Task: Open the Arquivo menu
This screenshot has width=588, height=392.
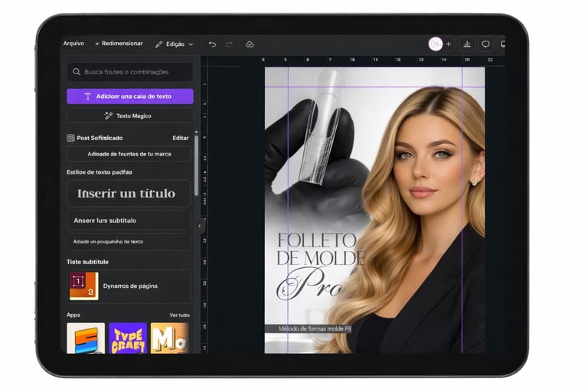Action: pyautogui.click(x=73, y=44)
